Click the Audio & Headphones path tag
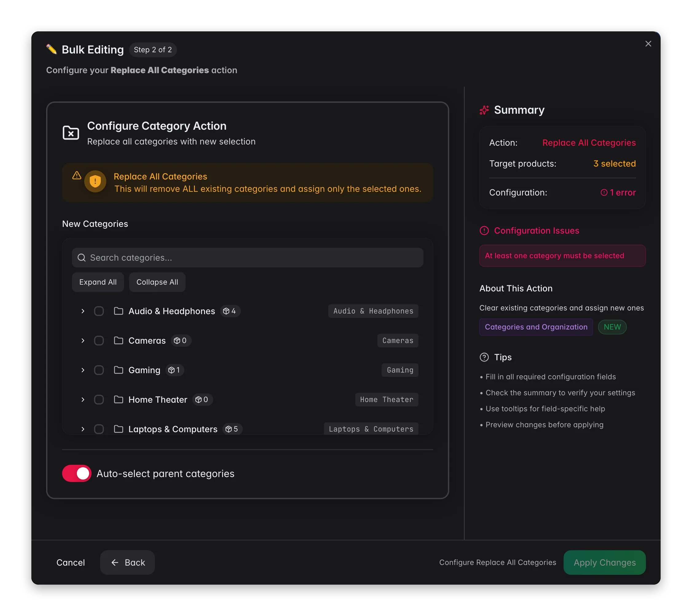The image size is (692, 616). click(x=373, y=311)
